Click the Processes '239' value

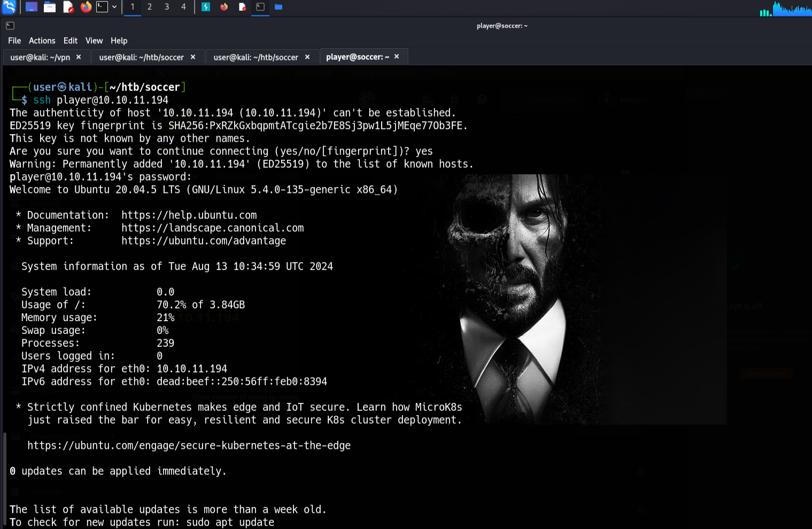point(166,344)
